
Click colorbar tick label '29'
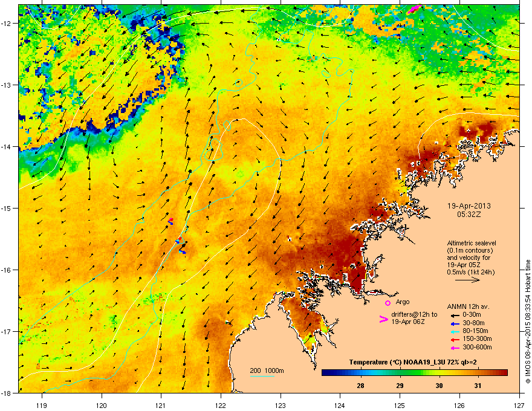[400, 386]
